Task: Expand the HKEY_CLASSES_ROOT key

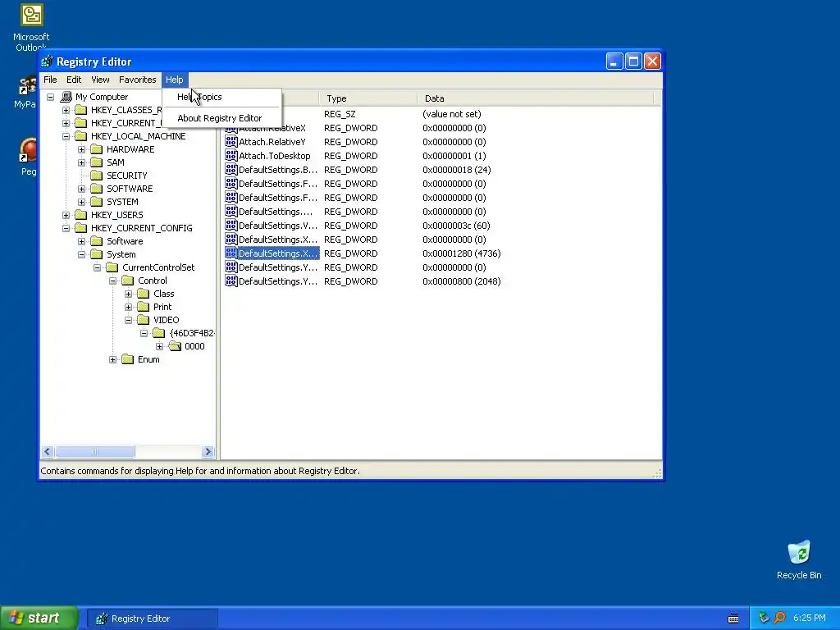Action: (x=66, y=110)
